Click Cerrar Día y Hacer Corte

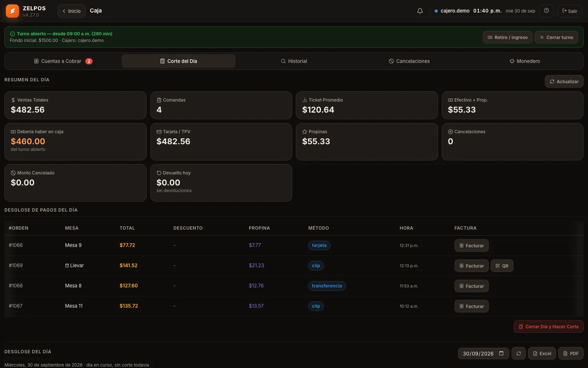549,326
